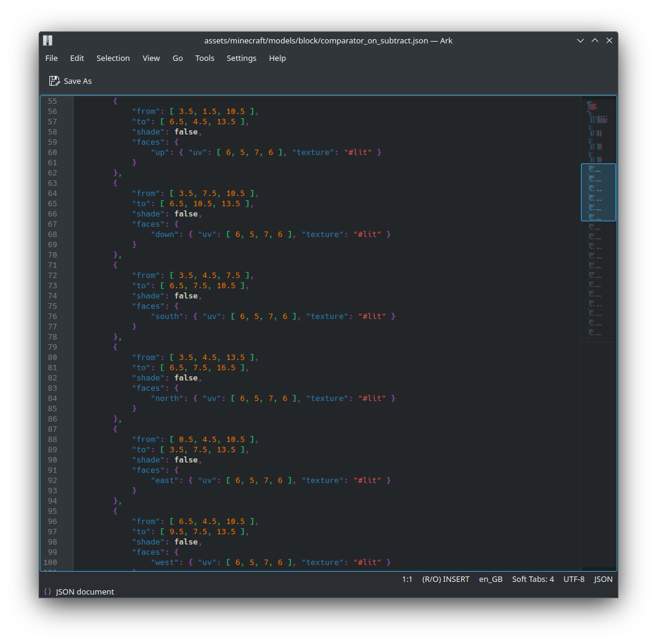Open the UTF-8 encoding selector

point(574,579)
